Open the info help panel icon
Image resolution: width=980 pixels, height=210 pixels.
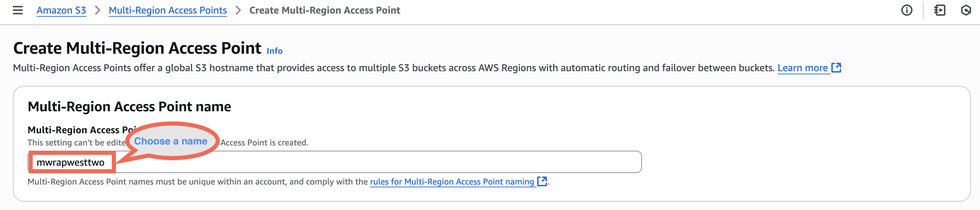click(907, 10)
